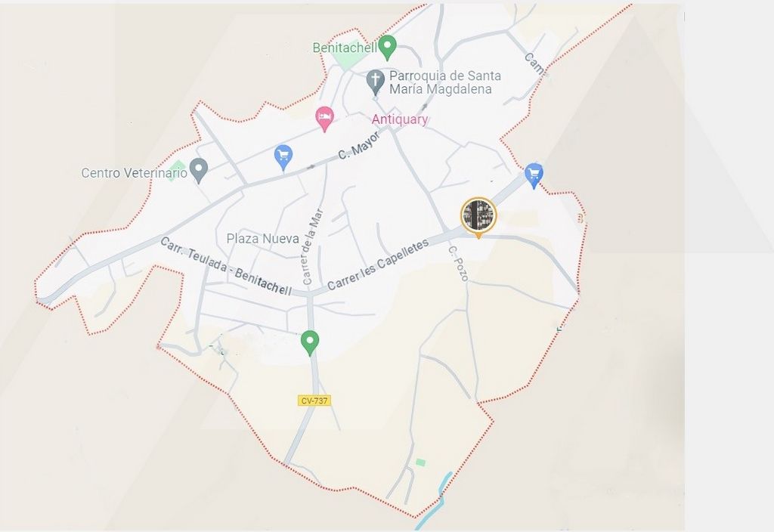Click the blue shopping cart near C. Mayor
Viewport: 774px width, 532px height.
click(283, 158)
